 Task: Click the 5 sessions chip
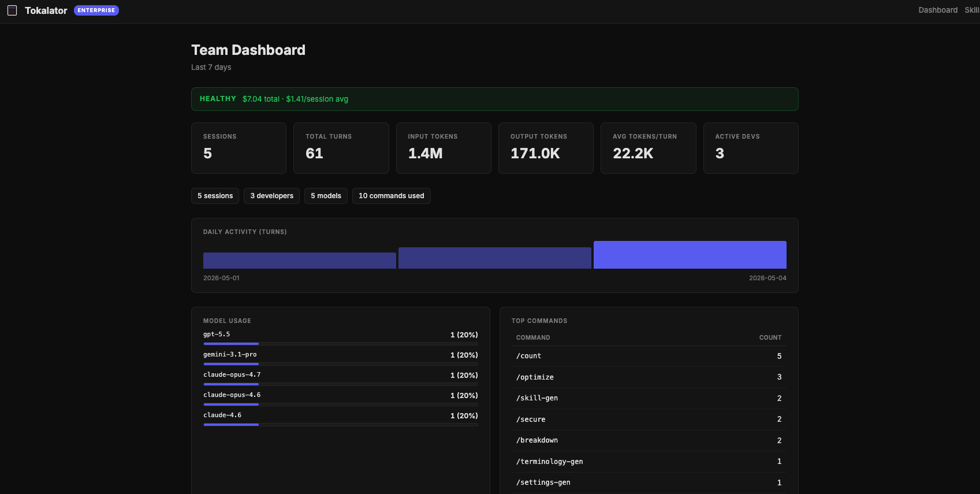(215, 196)
